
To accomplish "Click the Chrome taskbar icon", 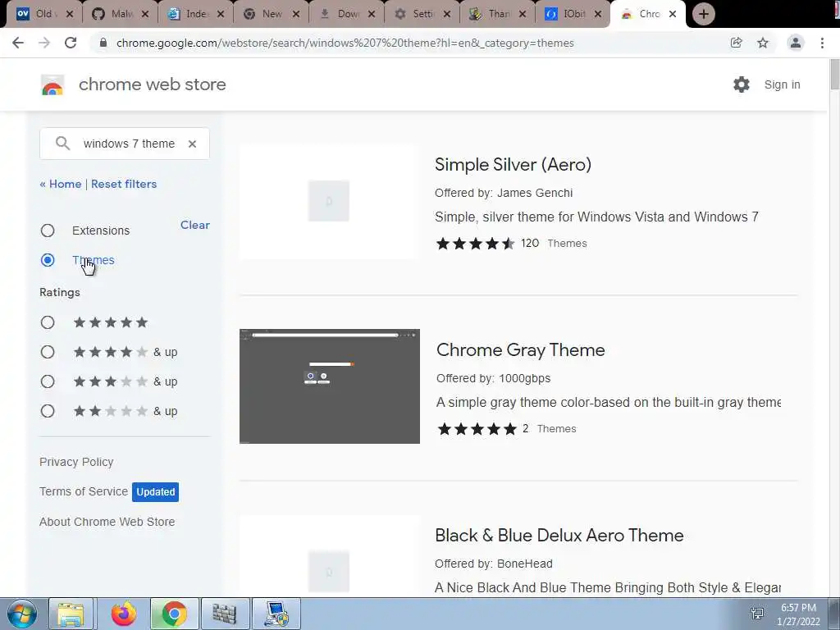I will point(175,614).
